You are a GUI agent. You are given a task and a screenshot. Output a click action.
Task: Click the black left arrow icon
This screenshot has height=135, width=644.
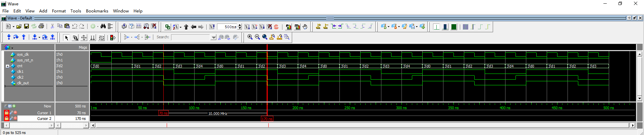pos(194,27)
